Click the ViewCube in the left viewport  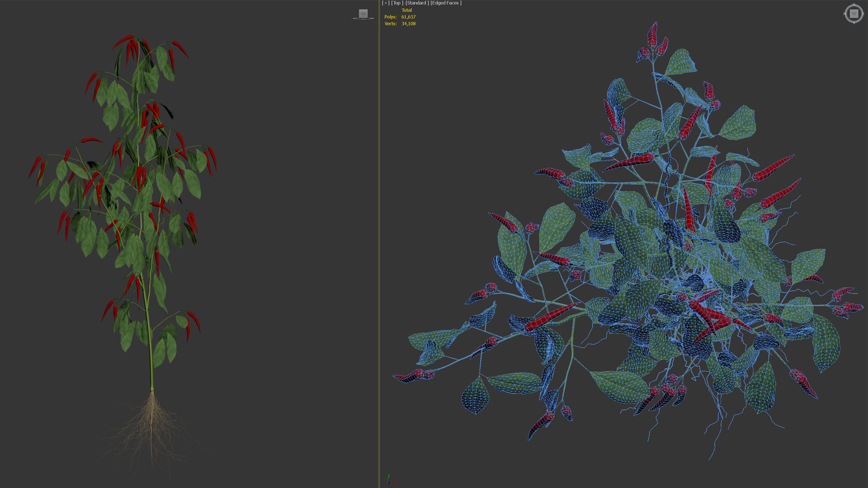(363, 14)
